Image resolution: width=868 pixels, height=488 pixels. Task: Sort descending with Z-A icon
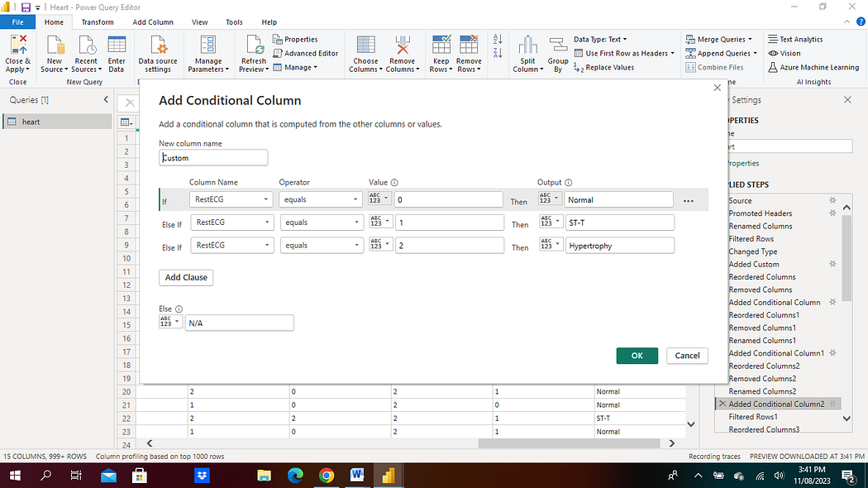[x=498, y=53]
